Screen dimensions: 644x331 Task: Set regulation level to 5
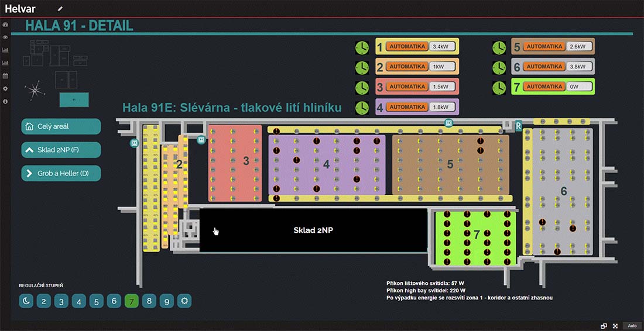[x=97, y=301]
